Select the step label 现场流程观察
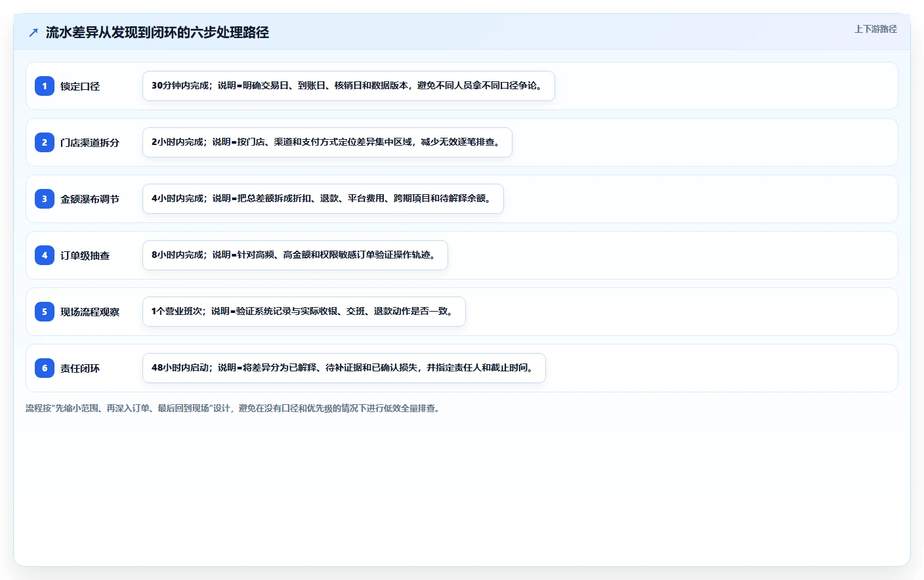This screenshot has height=580, width=924. [90, 312]
